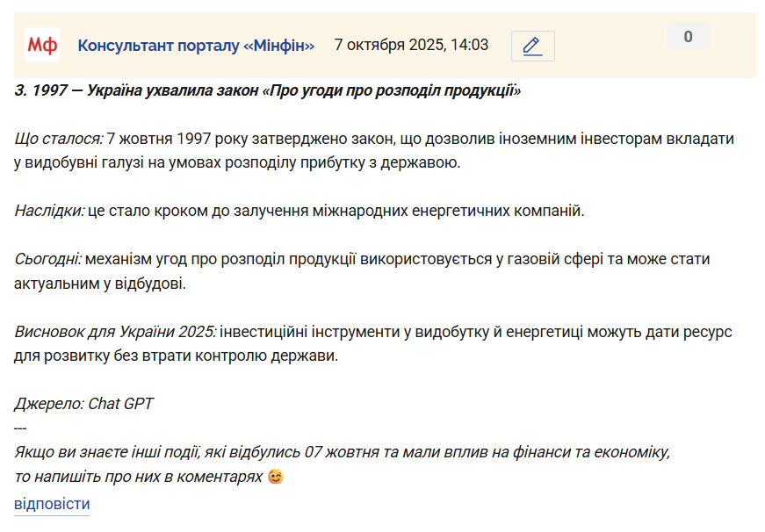Click the Джерело: Chat GPT line
Image resolution: width=765 pixels, height=532 pixels.
[84, 404]
